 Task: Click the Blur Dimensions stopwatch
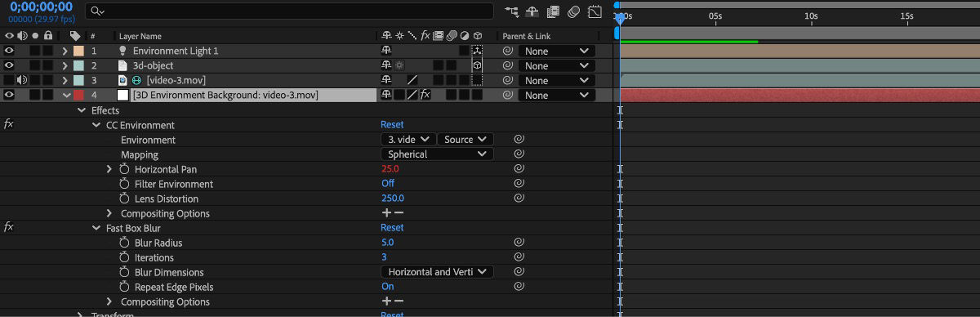[125, 272]
